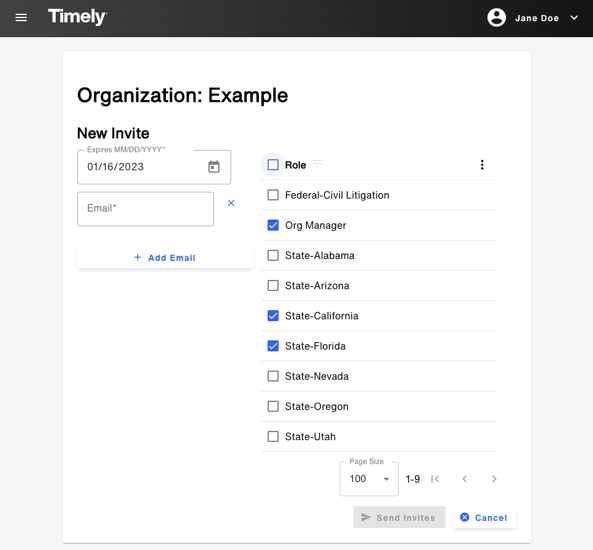Click the Timely logo
Image resolution: width=593 pixels, height=550 pixels.
[x=77, y=17]
